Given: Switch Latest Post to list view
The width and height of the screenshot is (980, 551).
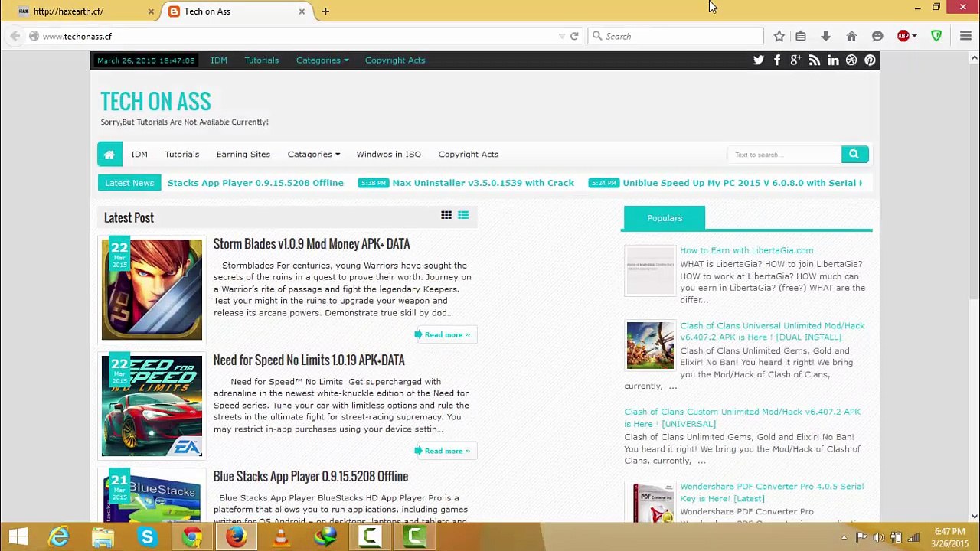Looking at the screenshot, I should click(x=463, y=216).
